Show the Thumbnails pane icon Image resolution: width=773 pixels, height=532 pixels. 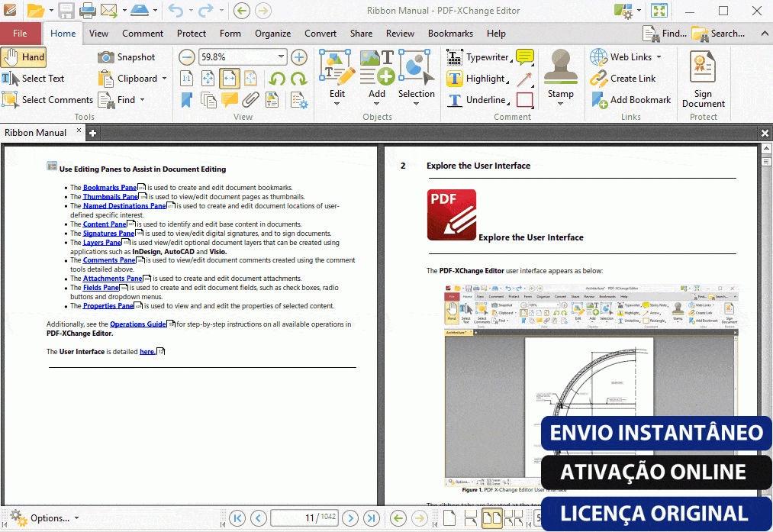pyautogui.click(x=208, y=99)
